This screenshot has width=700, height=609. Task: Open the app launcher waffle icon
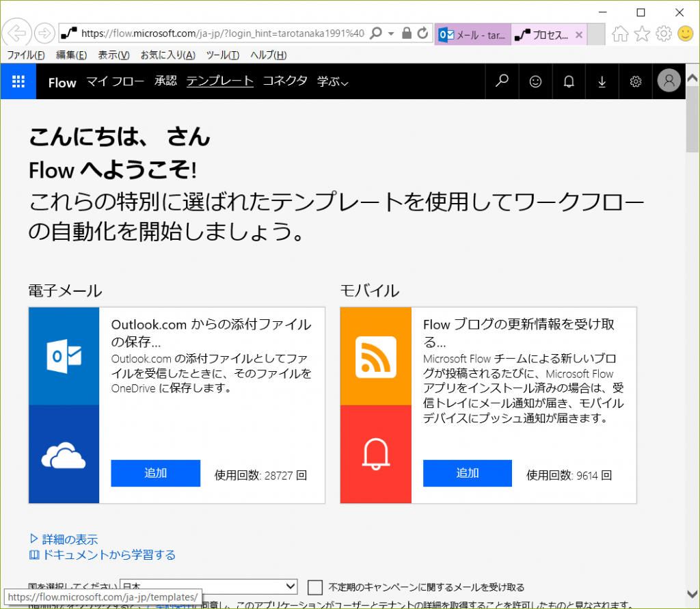[x=18, y=81]
